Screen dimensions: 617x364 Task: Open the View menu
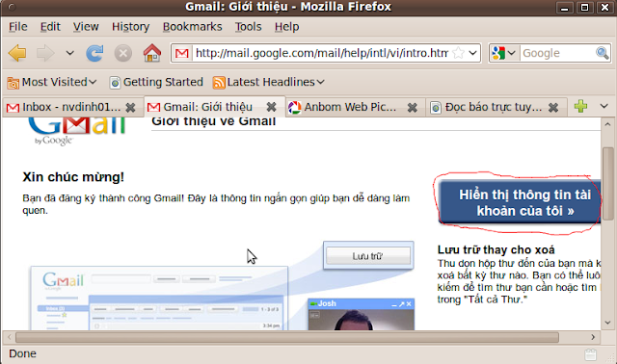coord(86,27)
